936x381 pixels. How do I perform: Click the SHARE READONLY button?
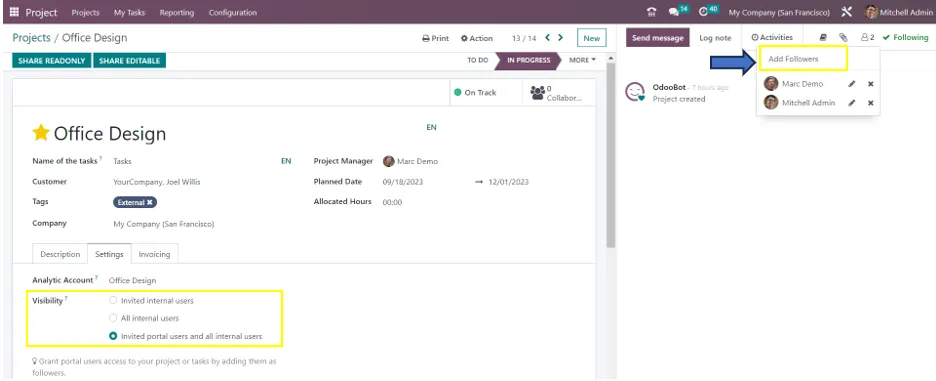pos(52,60)
